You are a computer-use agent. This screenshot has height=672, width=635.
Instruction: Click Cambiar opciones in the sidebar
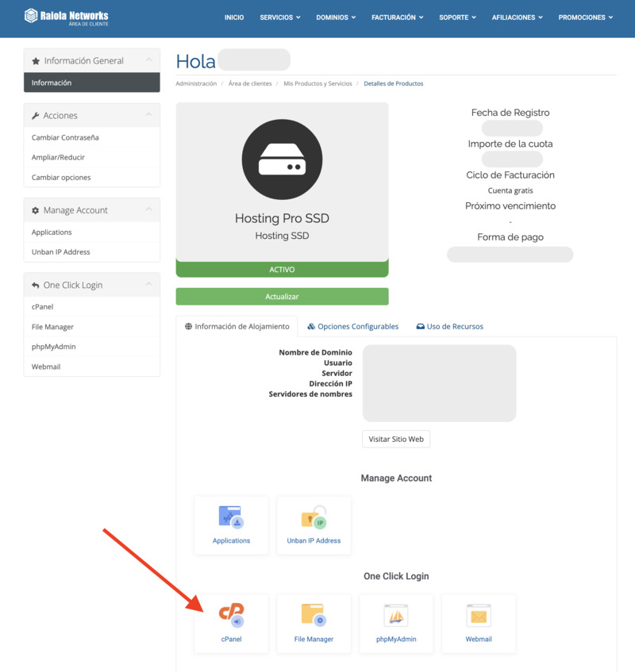tap(92, 178)
